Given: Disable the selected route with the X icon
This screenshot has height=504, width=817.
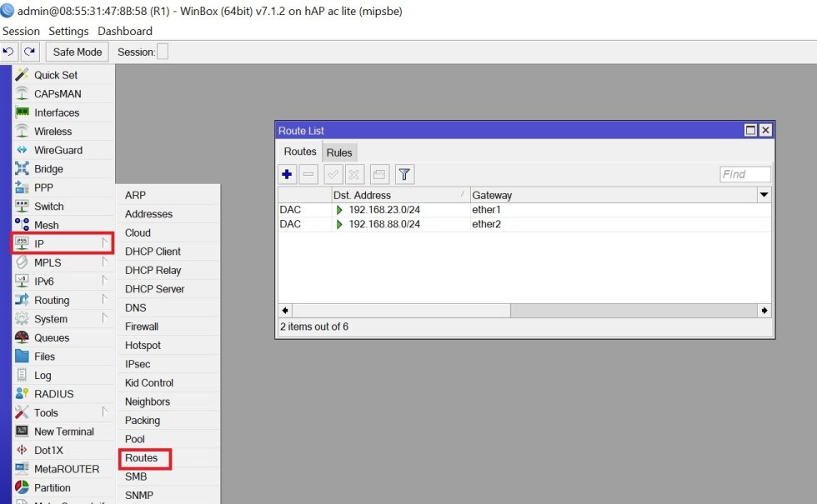Looking at the screenshot, I should tap(354, 174).
